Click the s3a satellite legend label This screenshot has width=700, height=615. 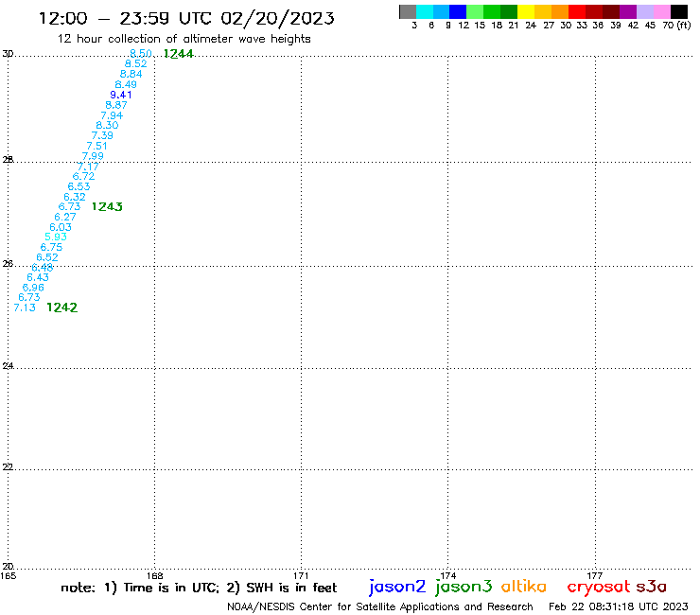pos(652,587)
